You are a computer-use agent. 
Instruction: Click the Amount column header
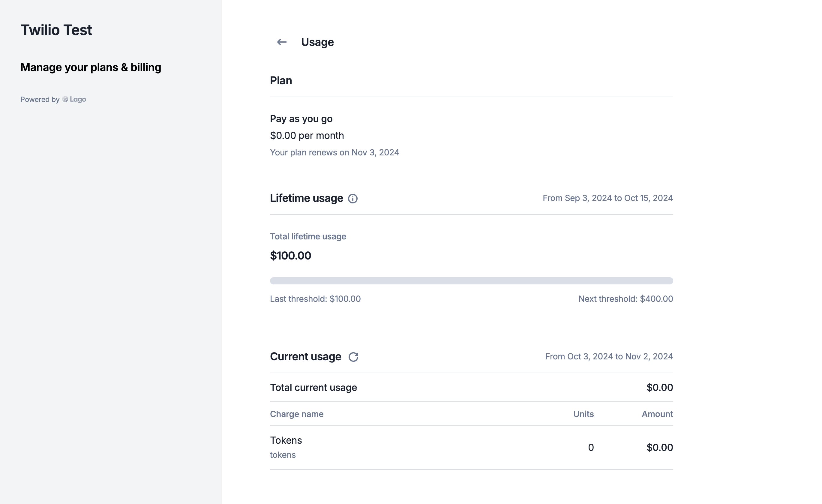[657, 414]
